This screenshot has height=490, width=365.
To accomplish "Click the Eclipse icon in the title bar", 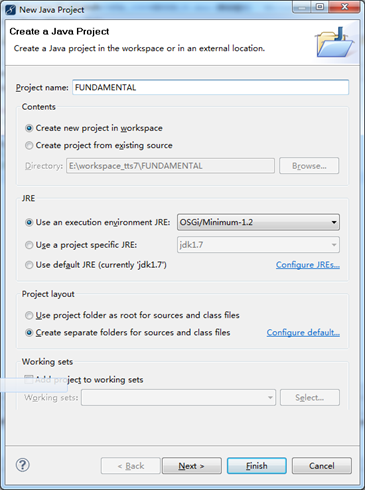I will [x=11, y=10].
